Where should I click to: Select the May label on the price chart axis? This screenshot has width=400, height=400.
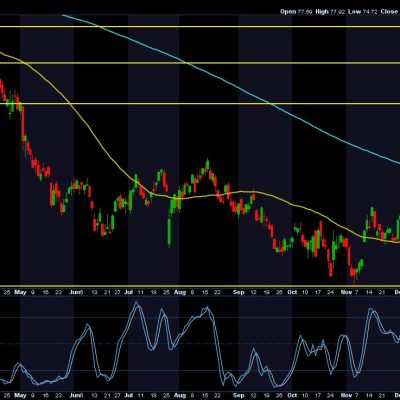(20, 292)
